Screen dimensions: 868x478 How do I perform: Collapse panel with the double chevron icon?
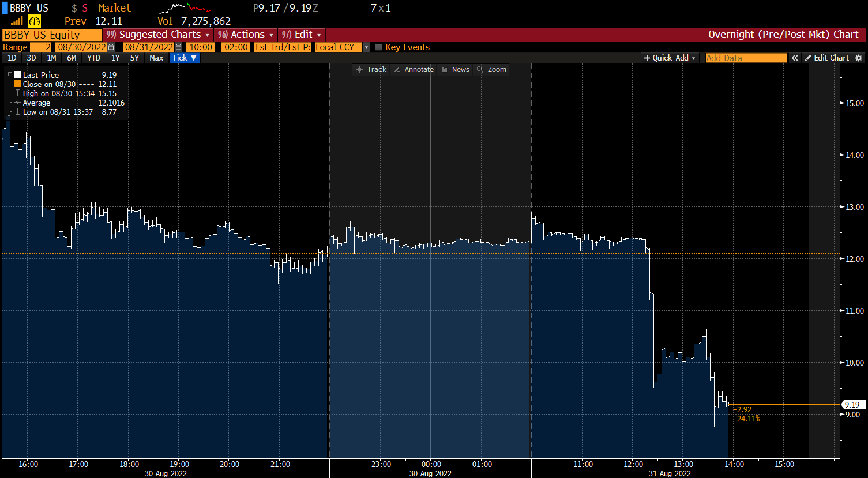(795, 58)
